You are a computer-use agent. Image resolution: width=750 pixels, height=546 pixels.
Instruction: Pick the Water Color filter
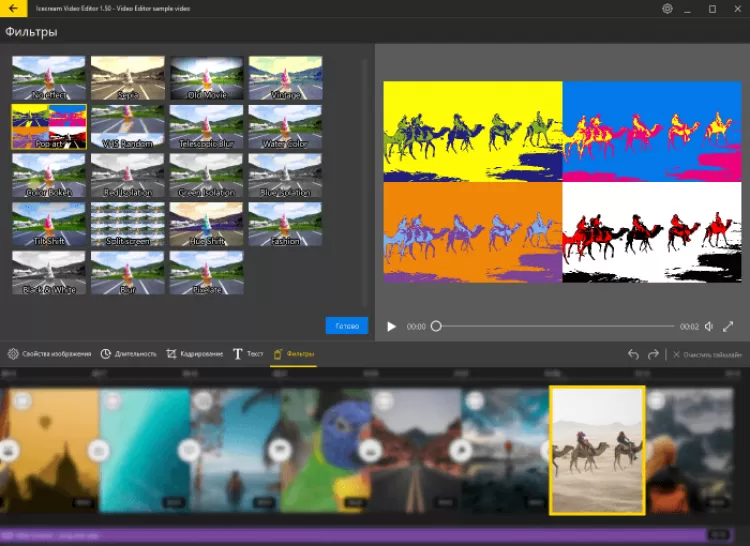[x=285, y=126]
